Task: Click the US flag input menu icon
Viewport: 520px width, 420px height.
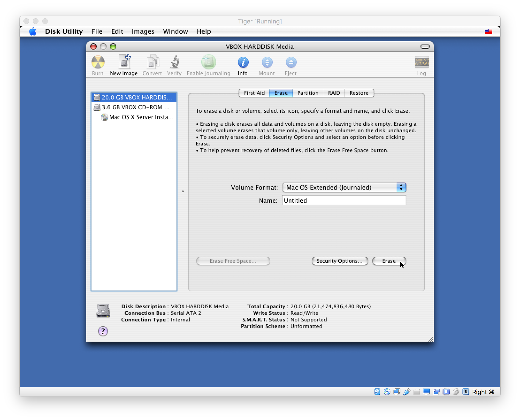Action: (x=488, y=31)
